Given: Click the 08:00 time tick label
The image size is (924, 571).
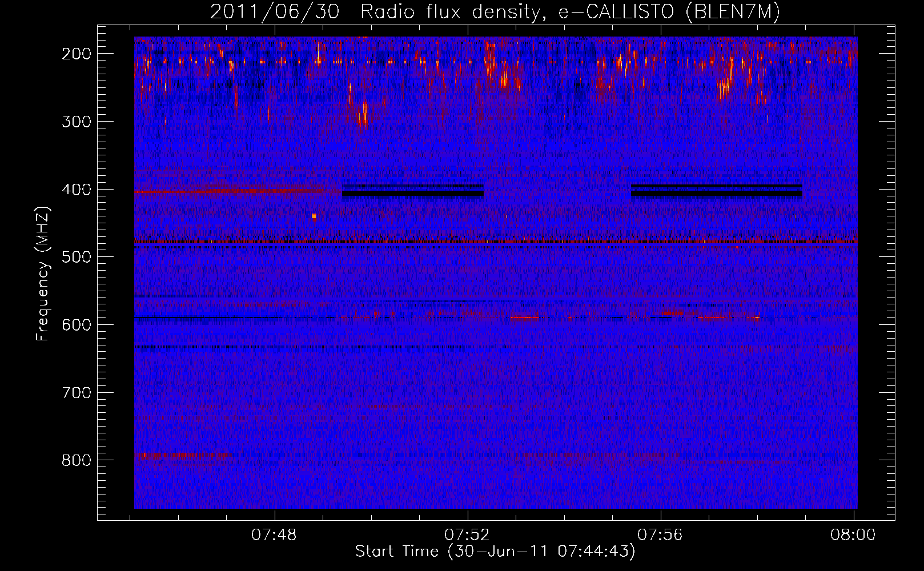Looking at the screenshot, I should [x=853, y=535].
